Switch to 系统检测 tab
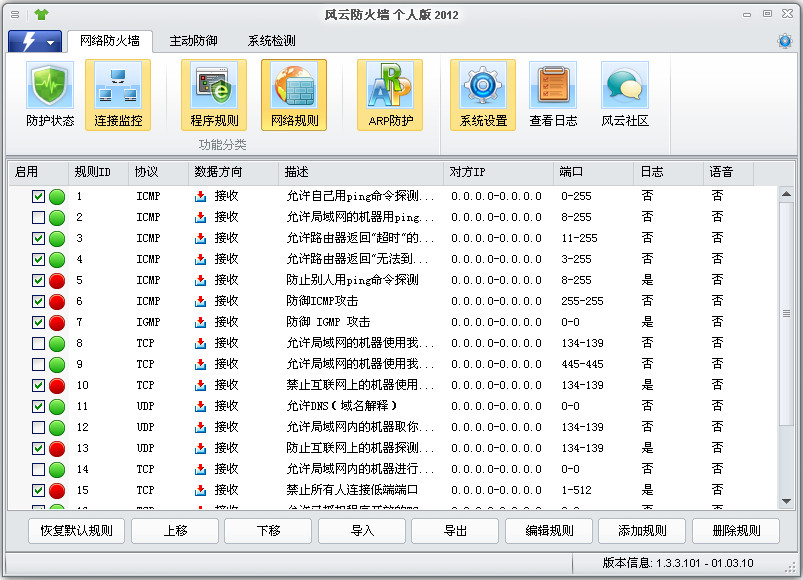803x580 pixels. coord(271,41)
